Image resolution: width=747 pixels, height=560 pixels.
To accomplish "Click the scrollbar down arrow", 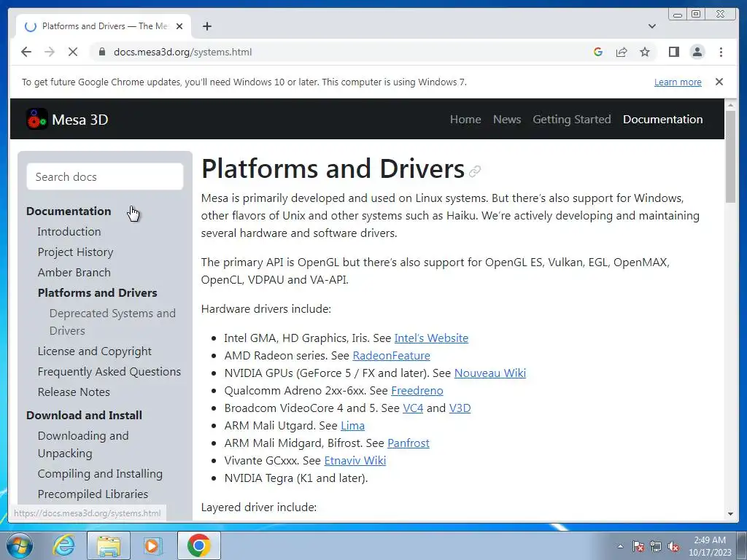I will pyautogui.click(x=730, y=514).
